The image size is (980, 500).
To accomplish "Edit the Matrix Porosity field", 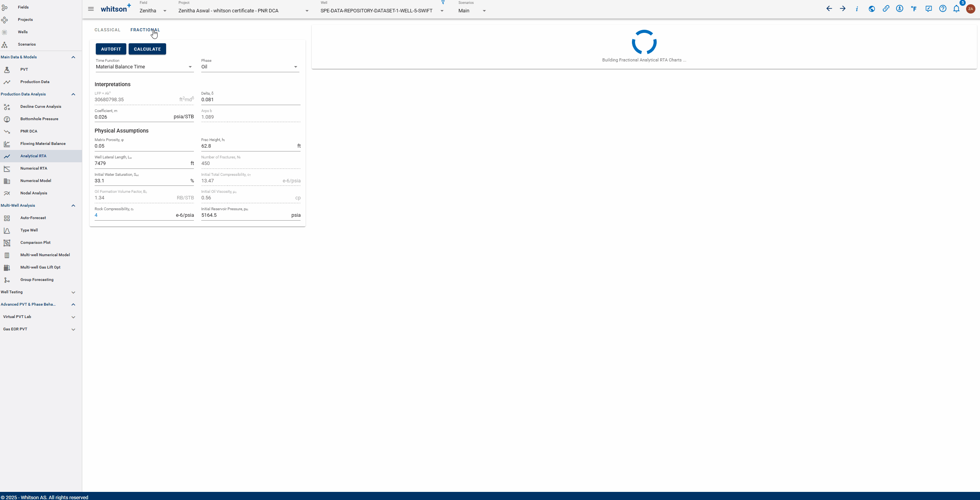I will [x=144, y=146].
